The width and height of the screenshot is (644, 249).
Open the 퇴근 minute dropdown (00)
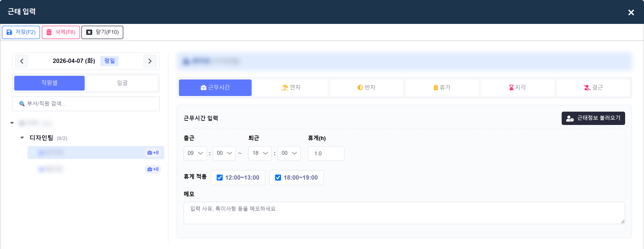click(x=289, y=153)
